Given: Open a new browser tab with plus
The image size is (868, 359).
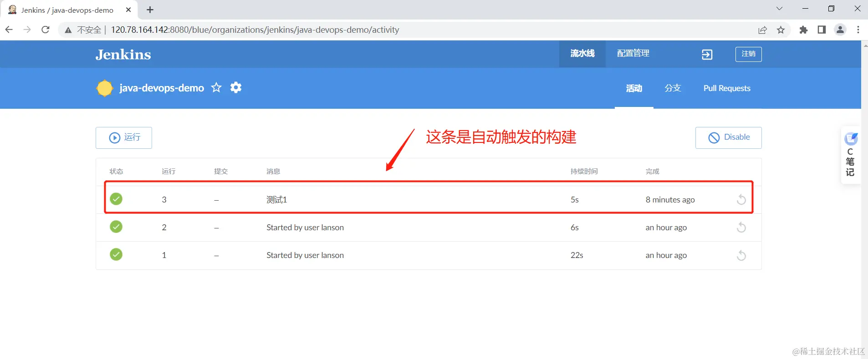Looking at the screenshot, I should [x=150, y=10].
